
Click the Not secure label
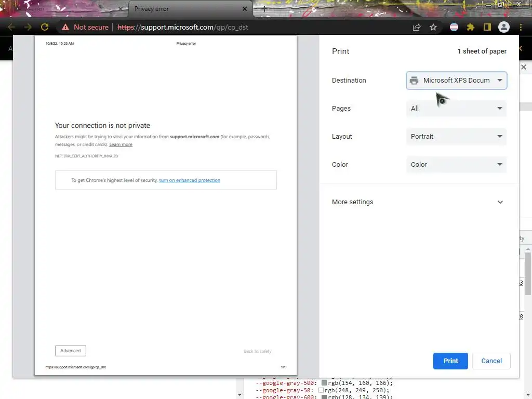coord(91,27)
